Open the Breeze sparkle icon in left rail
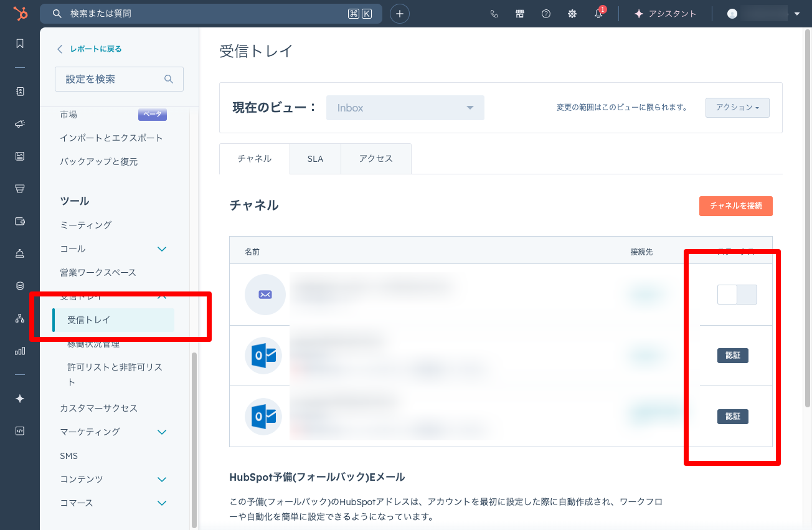This screenshot has height=530, width=812. point(20,399)
